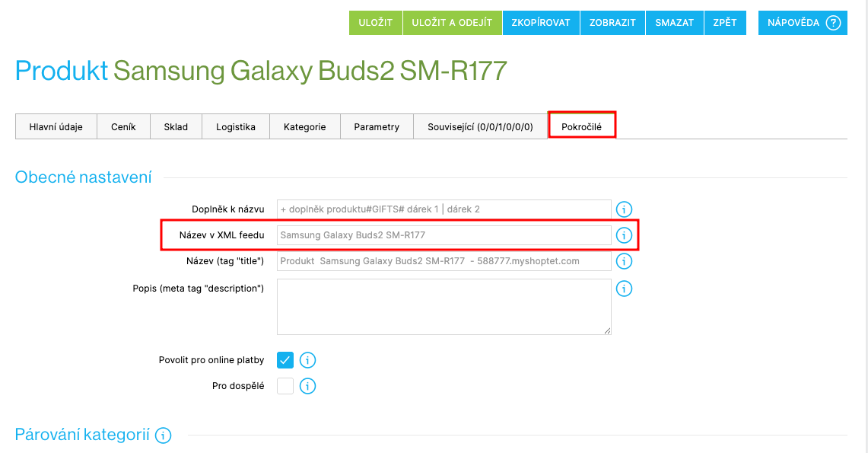The width and height of the screenshot is (868, 453).
Task: Click the Uložit a odejít button
Action: click(453, 23)
